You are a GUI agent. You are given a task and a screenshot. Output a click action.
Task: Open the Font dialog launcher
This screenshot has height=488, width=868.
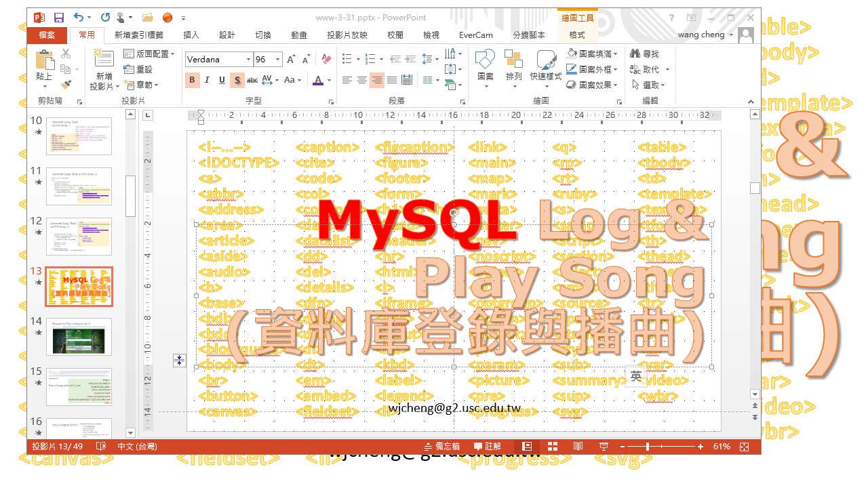(332, 102)
